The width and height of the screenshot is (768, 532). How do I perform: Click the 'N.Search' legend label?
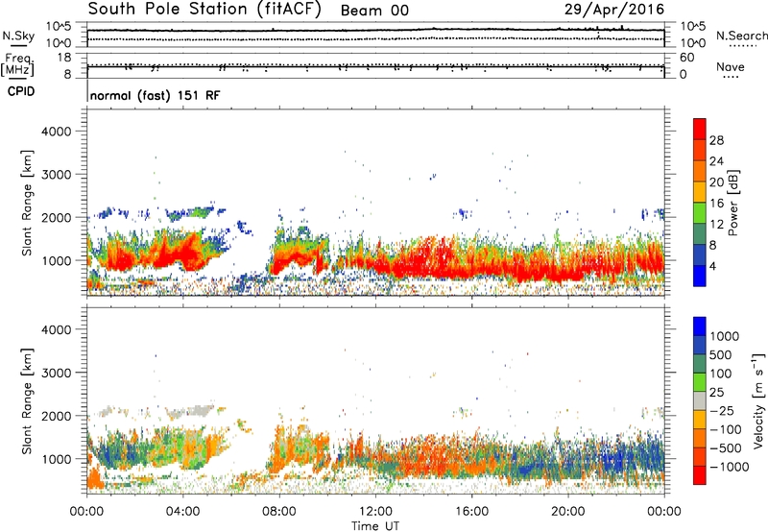[741, 36]
